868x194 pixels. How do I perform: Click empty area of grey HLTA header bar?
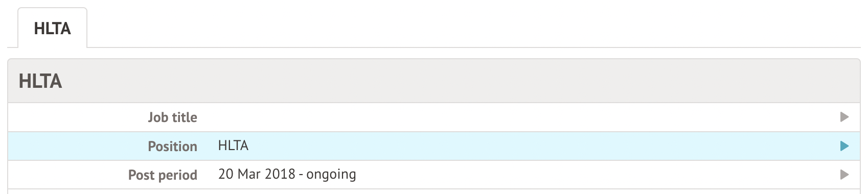[x=460, y=81]
